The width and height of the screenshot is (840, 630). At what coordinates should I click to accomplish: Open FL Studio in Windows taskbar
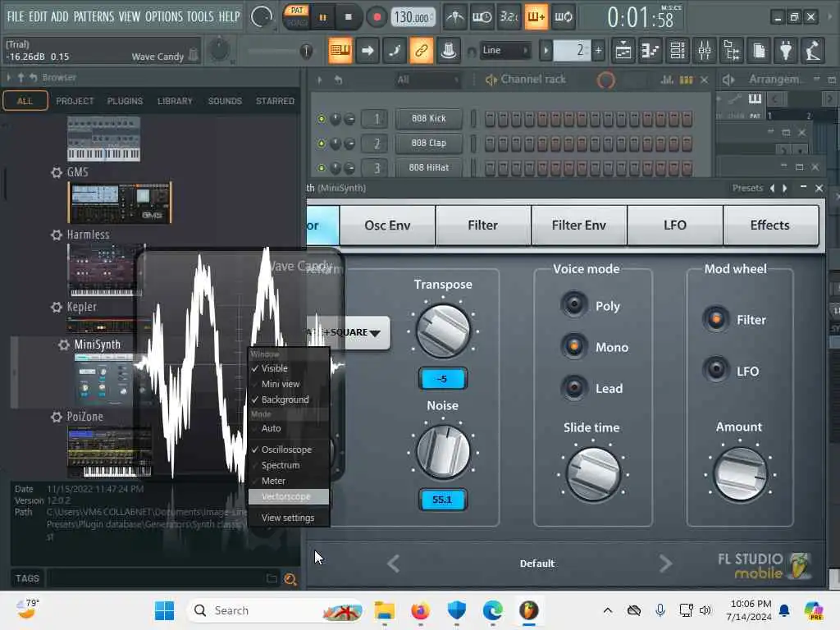coord(529,610)
